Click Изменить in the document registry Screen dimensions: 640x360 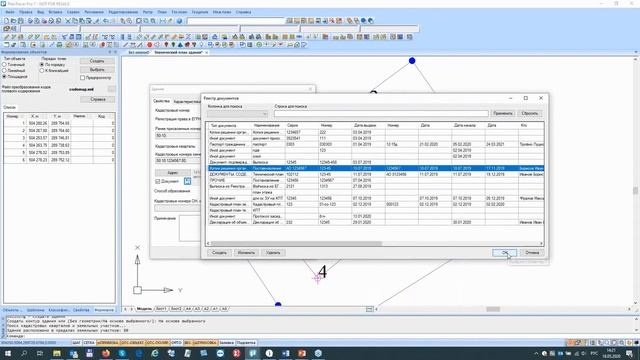point(246,253)
